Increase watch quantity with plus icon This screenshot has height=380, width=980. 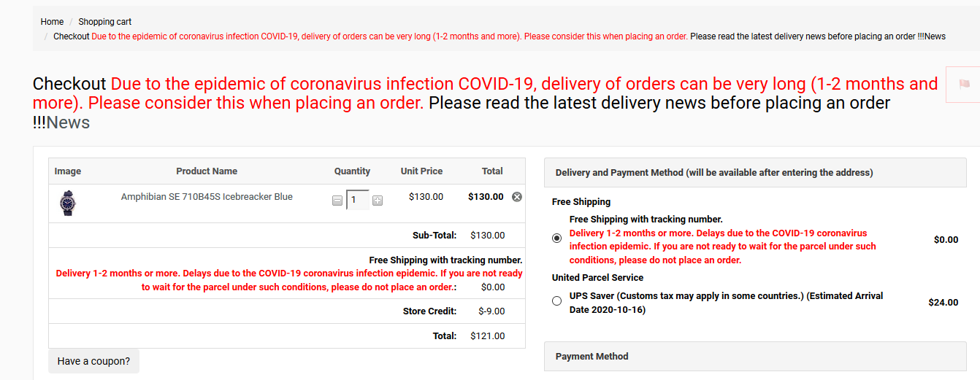[x=378, y=201]
